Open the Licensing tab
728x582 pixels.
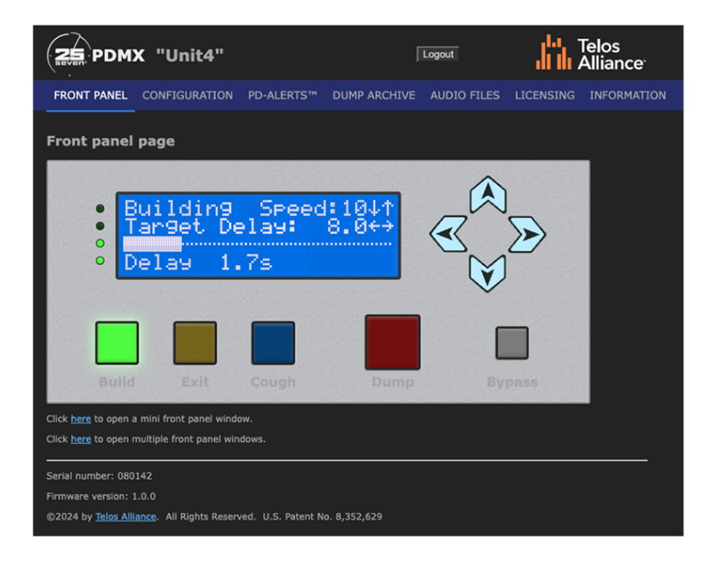(x=545, y=95)
